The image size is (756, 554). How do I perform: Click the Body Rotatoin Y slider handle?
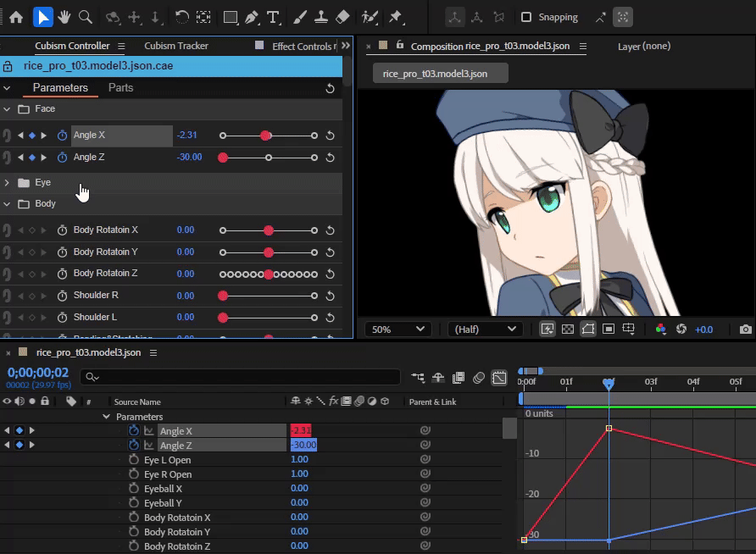click(x=269, y=252)
